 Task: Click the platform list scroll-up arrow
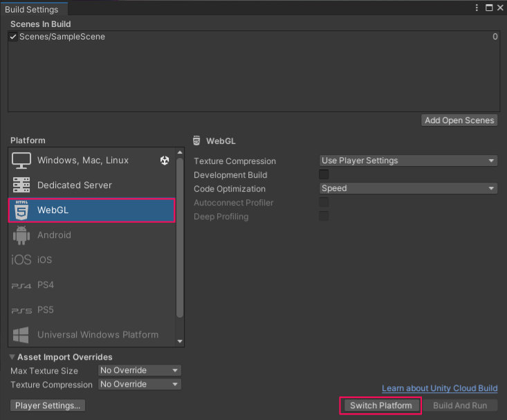pyautogui.click(x=180, y=152)
